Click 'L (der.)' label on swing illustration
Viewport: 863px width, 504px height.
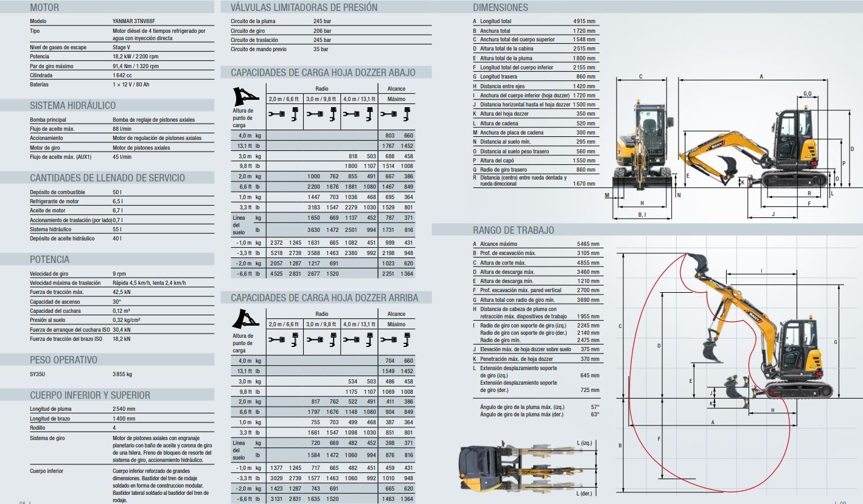[584, 494]
